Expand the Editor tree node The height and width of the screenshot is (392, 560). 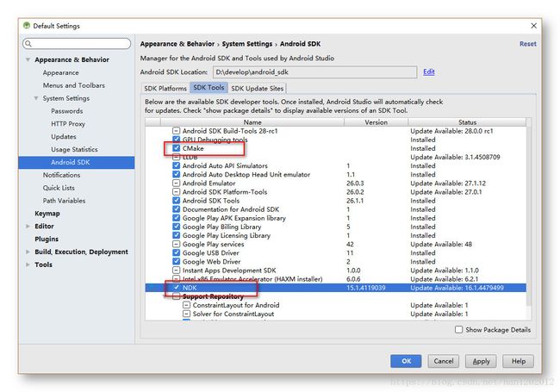click(x=28, y=226)
